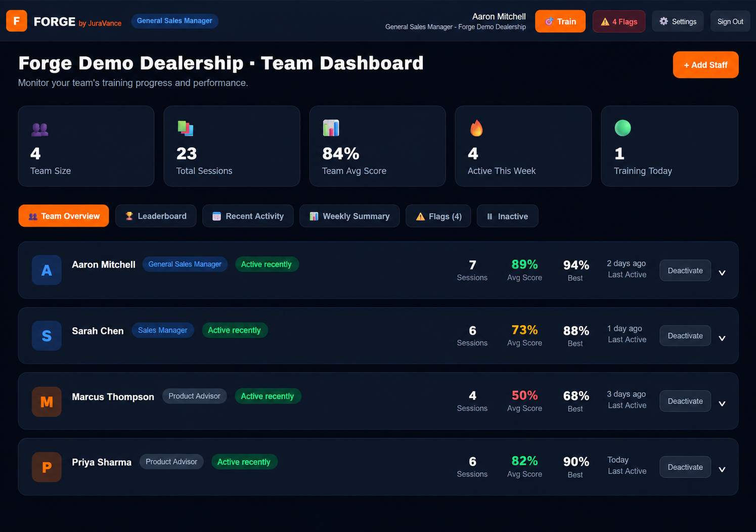Select the Team Overview tab
This screenshot has width=756, height=532.
64,216
